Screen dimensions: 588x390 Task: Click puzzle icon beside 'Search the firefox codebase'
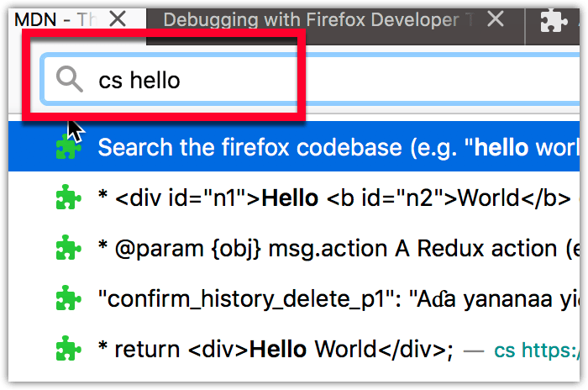pyautogui.click(x=68, y=148)
